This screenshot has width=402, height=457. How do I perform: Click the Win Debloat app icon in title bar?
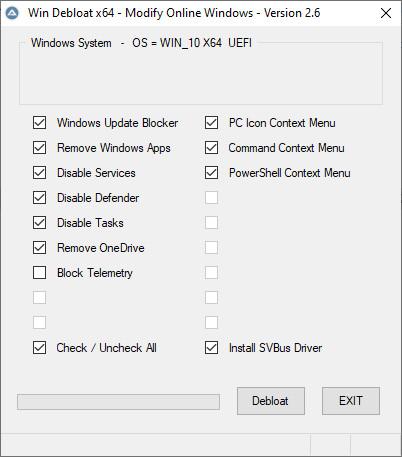12,13
